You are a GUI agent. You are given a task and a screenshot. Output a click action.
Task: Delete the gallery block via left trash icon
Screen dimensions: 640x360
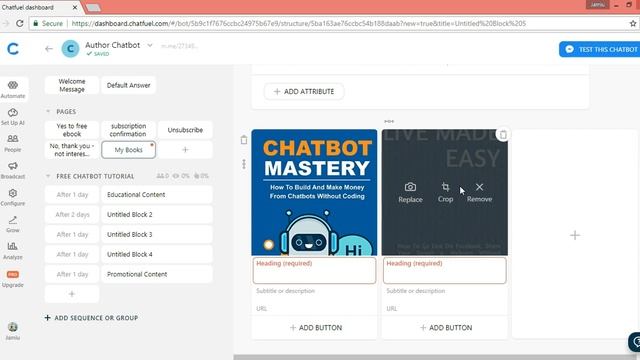(244, 140)
